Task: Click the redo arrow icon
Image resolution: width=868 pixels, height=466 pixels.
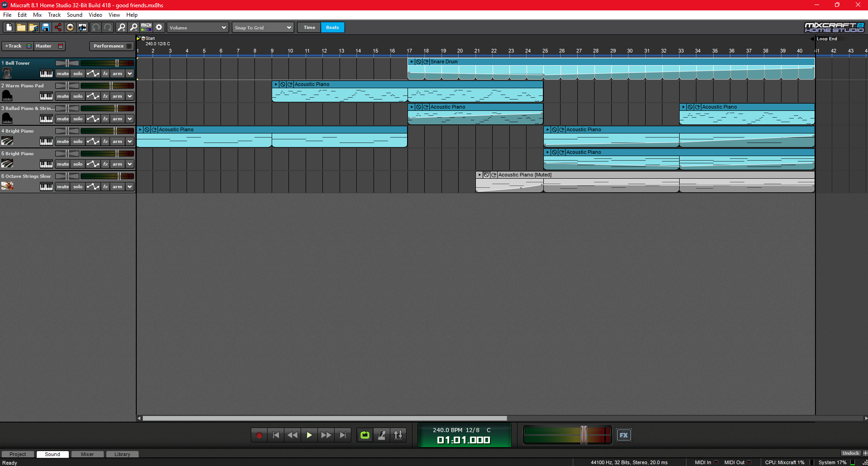Action: 108,28
